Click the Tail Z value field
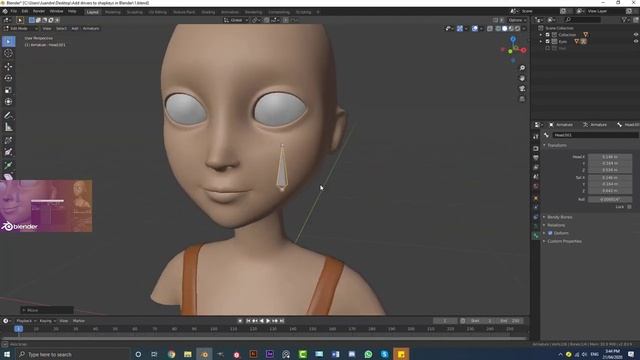 point(610,191)
